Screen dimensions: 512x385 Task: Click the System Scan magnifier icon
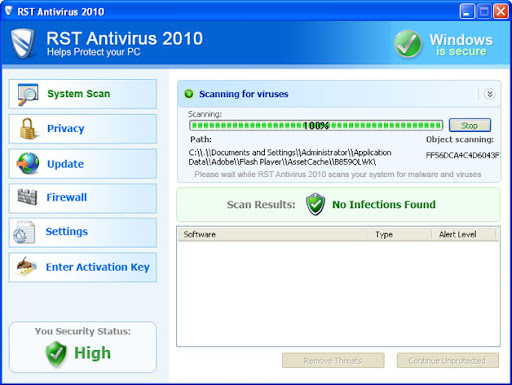[28, 94]
